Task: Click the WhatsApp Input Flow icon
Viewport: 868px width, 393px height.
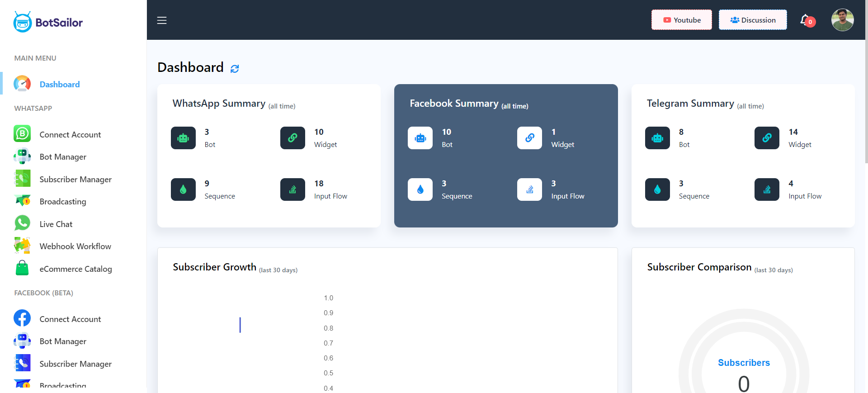Action: click(x=292, y=189)
